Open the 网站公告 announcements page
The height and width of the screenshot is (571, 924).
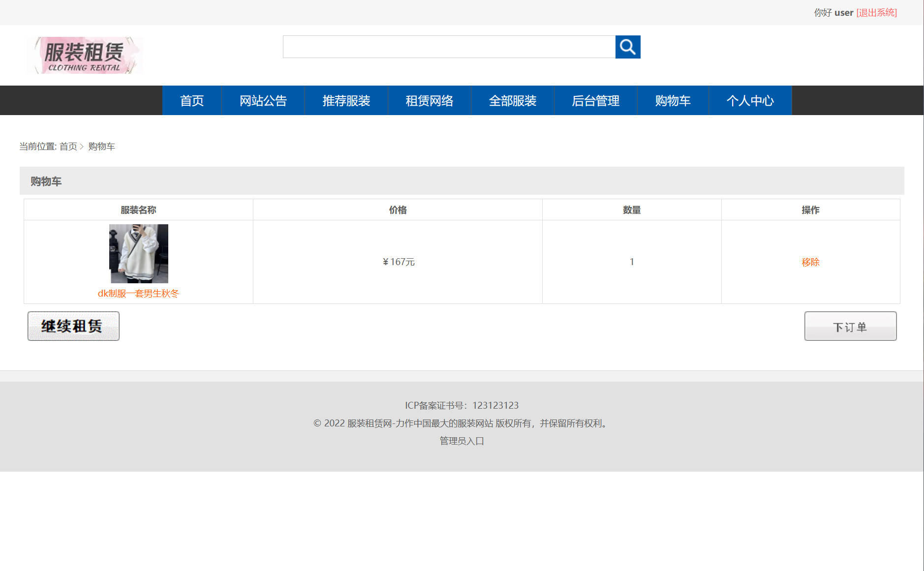[263, 100]
